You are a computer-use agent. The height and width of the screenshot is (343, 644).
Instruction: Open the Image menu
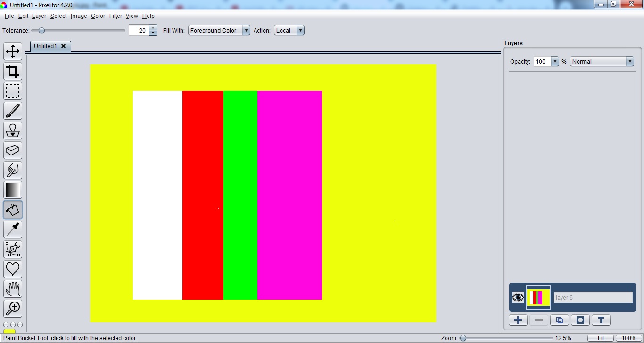click(x=79, y=16)
